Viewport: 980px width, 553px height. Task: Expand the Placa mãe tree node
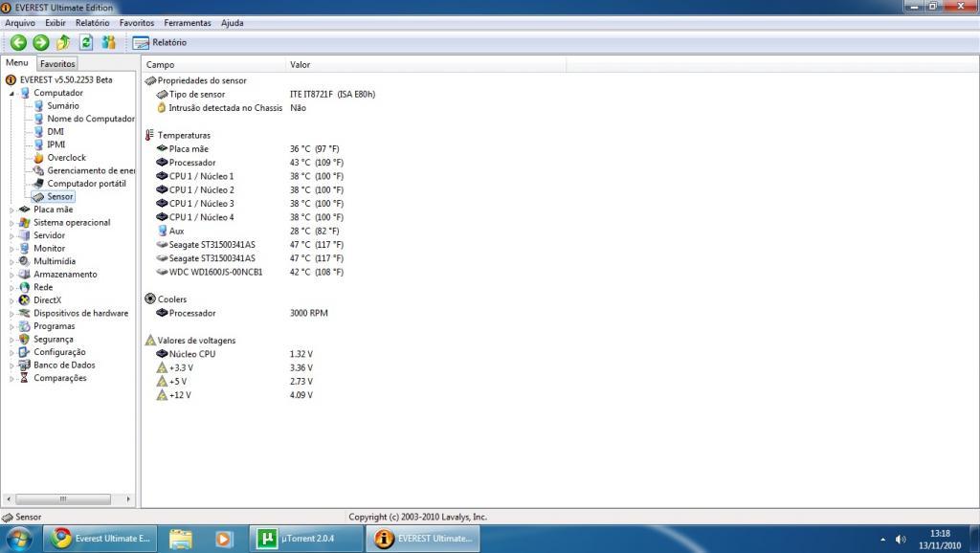click(11, 210)
